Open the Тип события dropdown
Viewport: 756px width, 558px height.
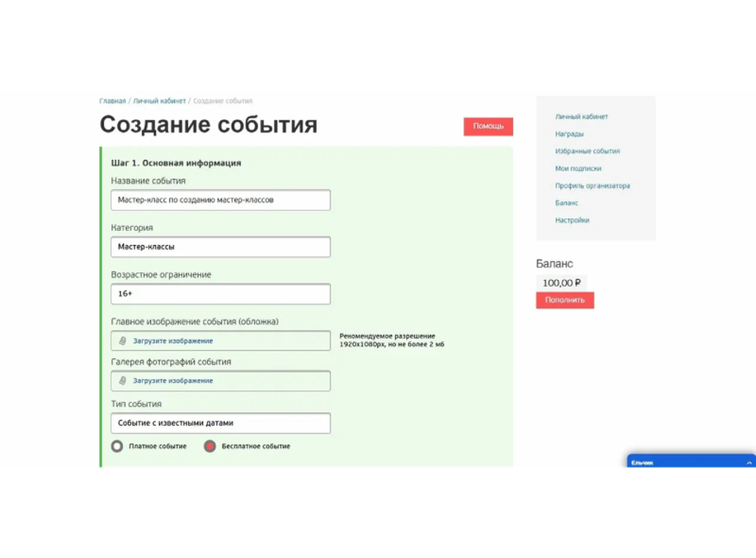220,423
